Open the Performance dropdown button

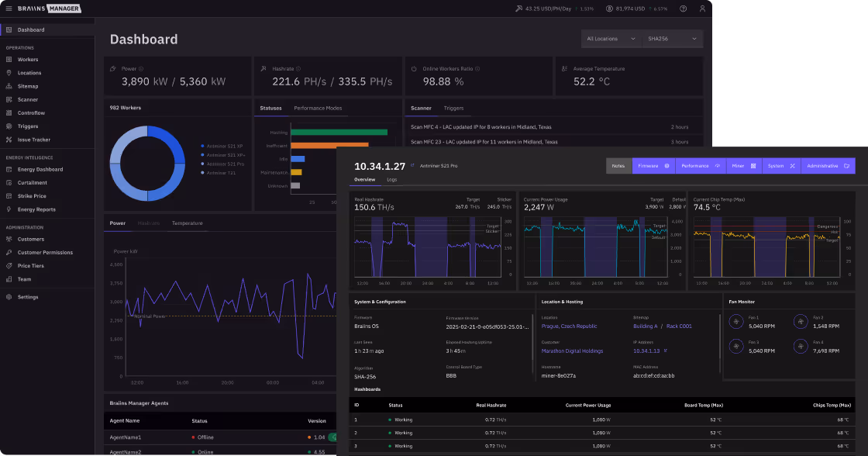tap(701, 166)
